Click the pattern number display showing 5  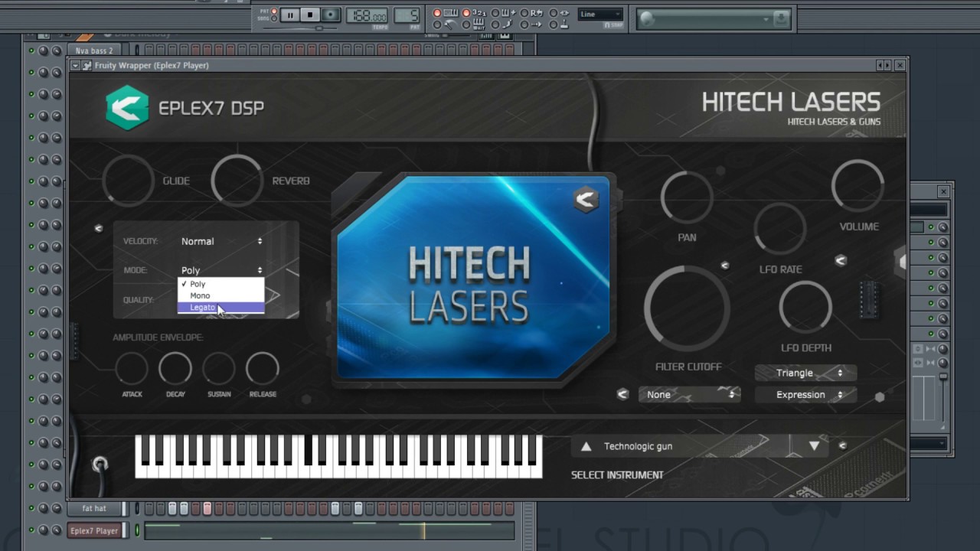407,15
